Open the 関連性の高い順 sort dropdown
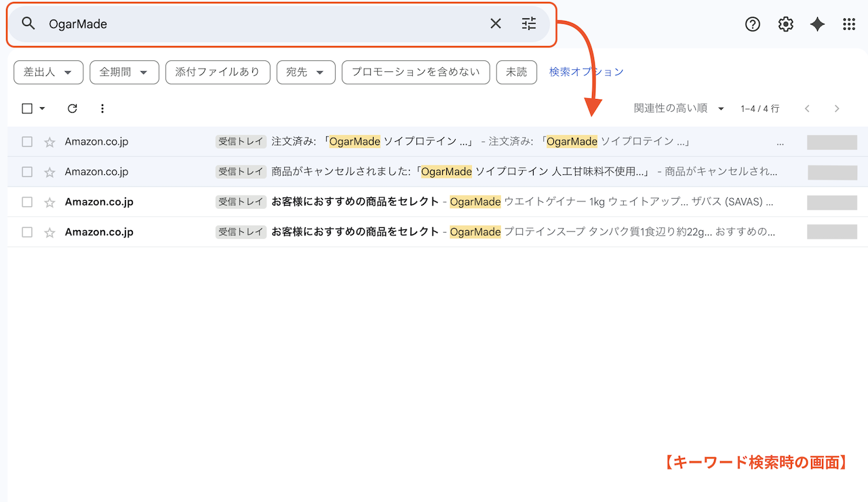 click(679, 109)
